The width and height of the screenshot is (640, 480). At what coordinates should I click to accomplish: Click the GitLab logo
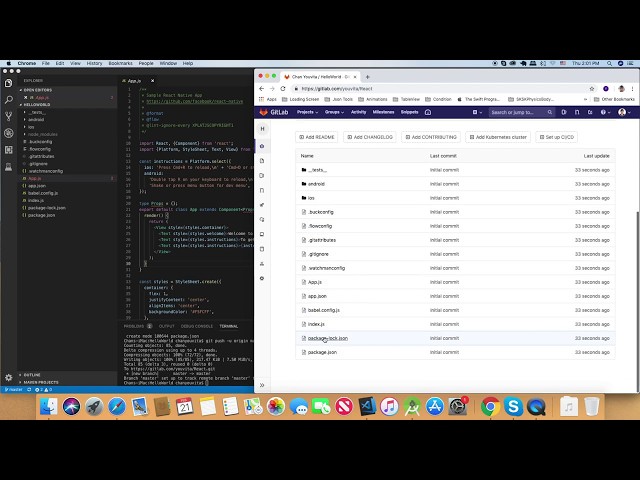point(276,112)
